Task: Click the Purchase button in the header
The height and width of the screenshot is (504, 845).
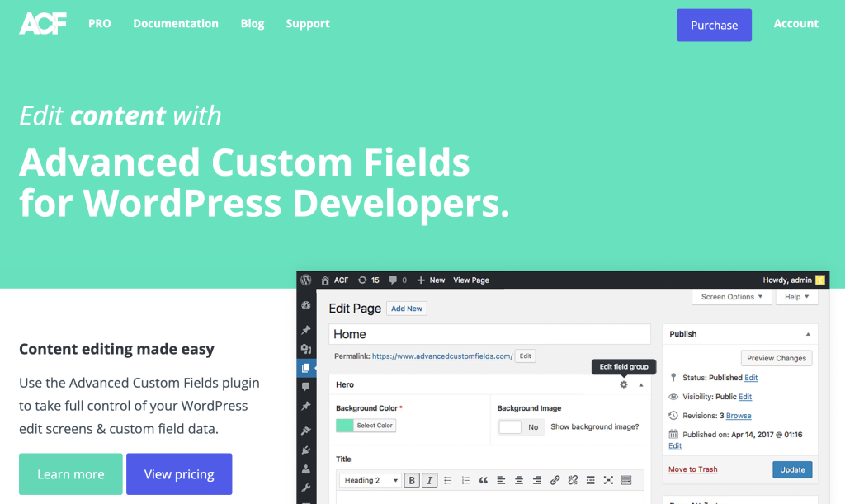Action: coord(714,26)
